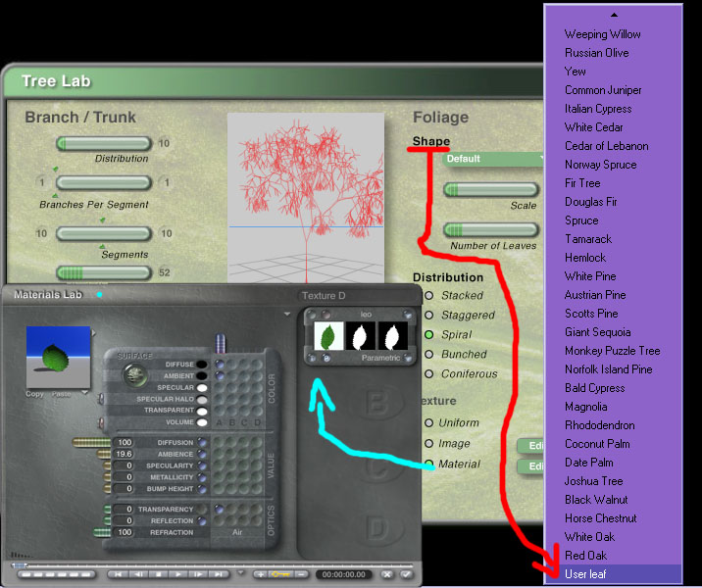Click the Specular white color swatch
702x588 pixels.
pyautogui.click(x=202, y=387)
